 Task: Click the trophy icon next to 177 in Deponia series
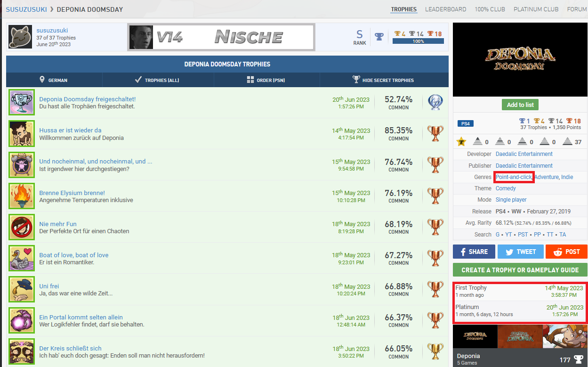(579, 359)
